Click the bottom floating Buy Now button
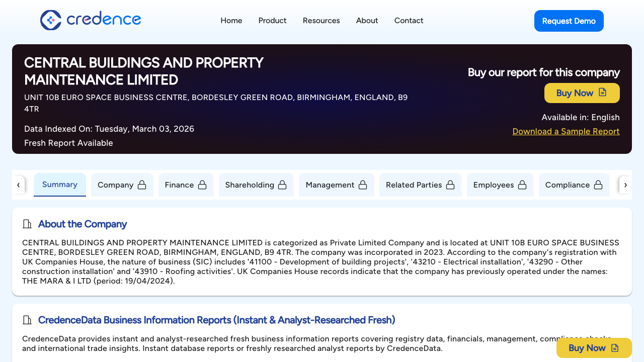The width and height of the screenshot is (644, 362). tap(594, 348)
